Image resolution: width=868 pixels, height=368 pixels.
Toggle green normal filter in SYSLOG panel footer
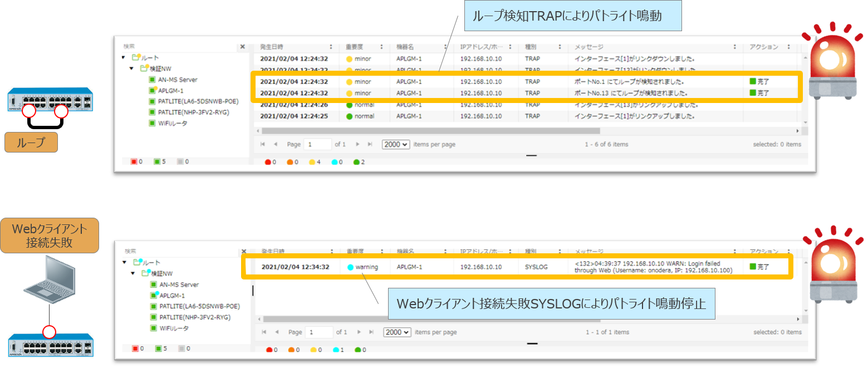pyautogui.click(x=361, y=350)
